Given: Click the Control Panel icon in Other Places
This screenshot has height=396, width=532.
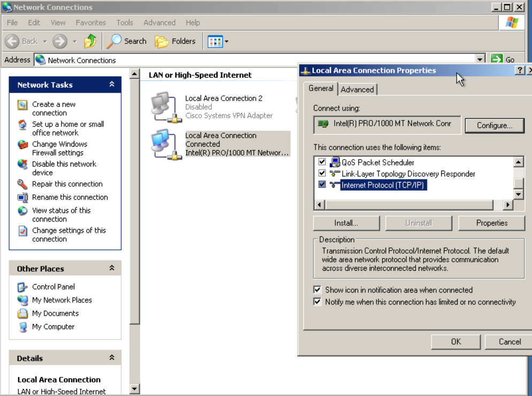Looking at the screenshot, I should pos(22,287).
